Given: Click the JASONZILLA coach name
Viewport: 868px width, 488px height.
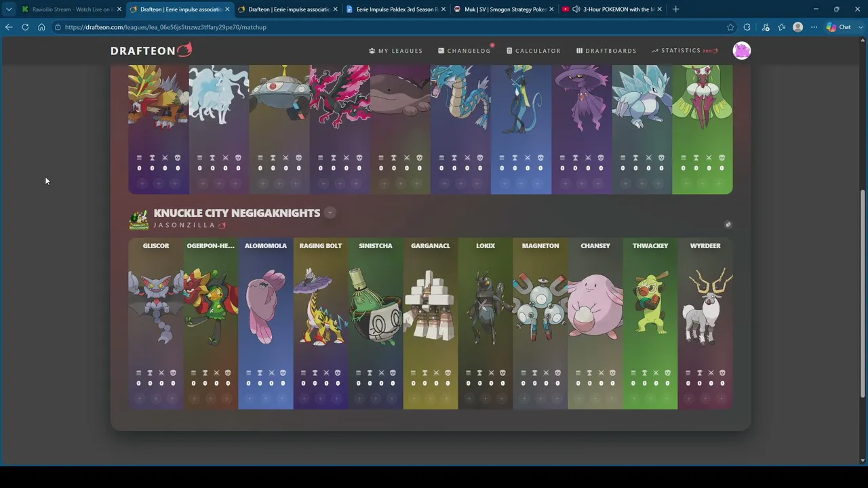Looking at the screenshot, I should click(184, 225).
